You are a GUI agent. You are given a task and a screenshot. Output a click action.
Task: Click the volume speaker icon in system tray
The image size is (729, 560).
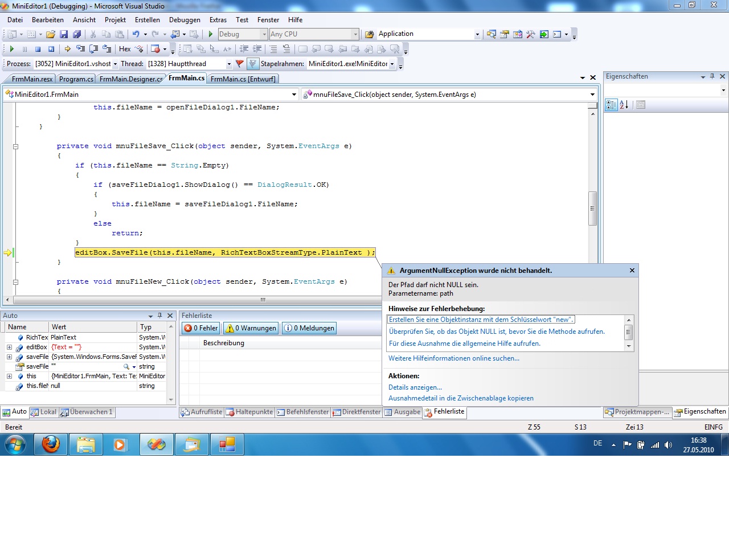pos(668,445)
